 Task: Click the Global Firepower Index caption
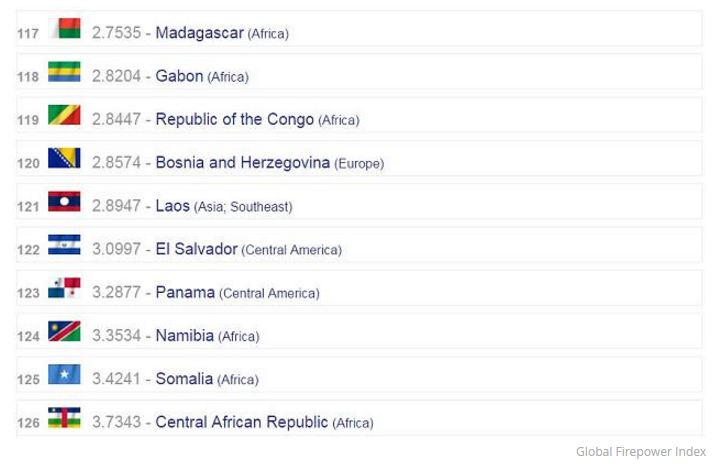point(641,452)
